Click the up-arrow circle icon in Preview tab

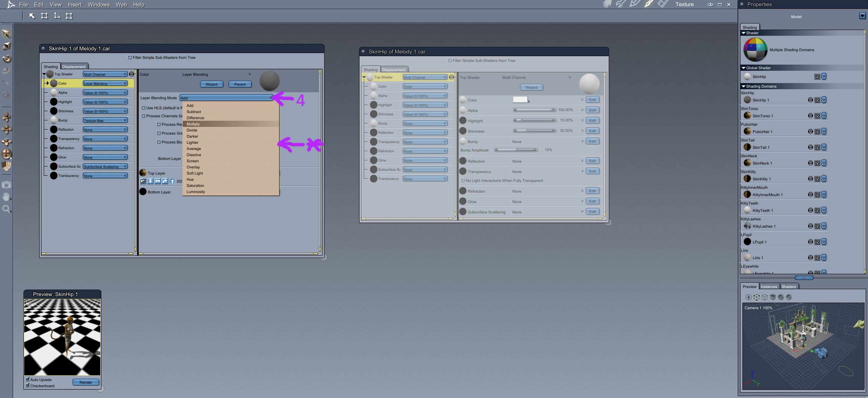[748, 297]
